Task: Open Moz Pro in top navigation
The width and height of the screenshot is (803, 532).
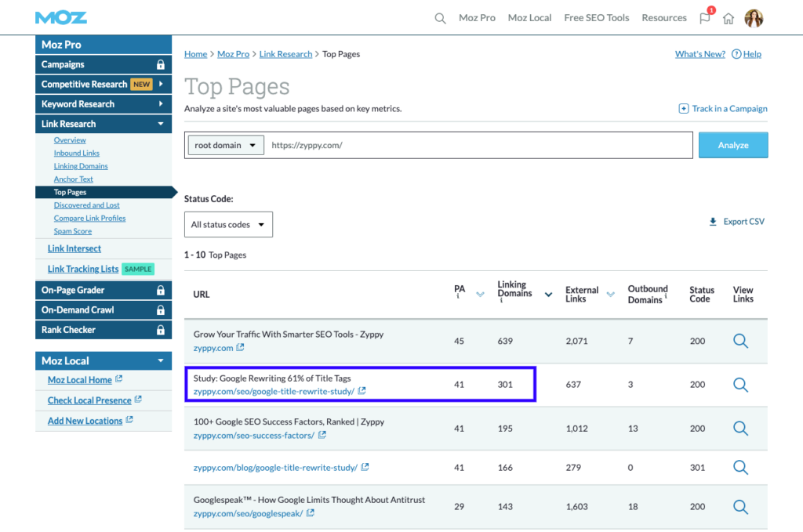Action: coord(477,18)
